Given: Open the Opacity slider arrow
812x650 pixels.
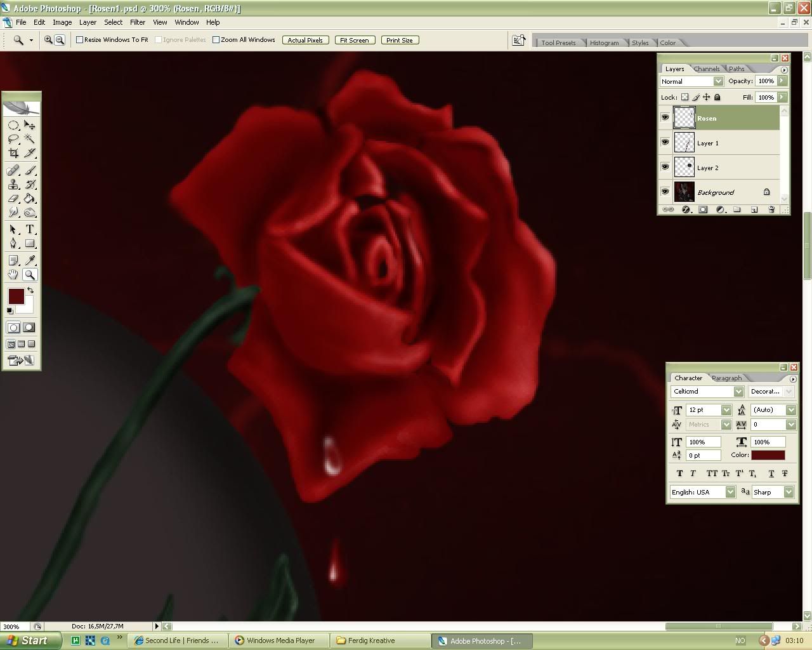Looking at the screenshot, I should (x=782, y=81).
